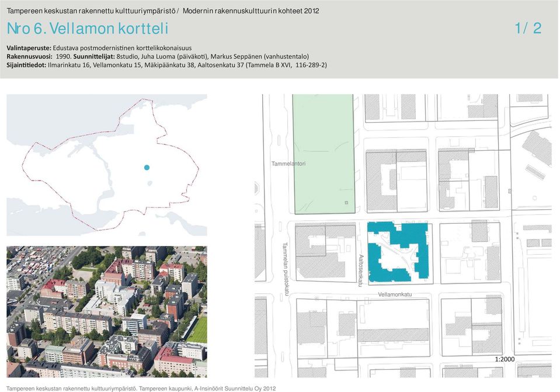Image resolution: width=560 pixels, height=392 pixels.
Task: Select the address "Ilmarinkatu 16"
Action: pos(68,65)
